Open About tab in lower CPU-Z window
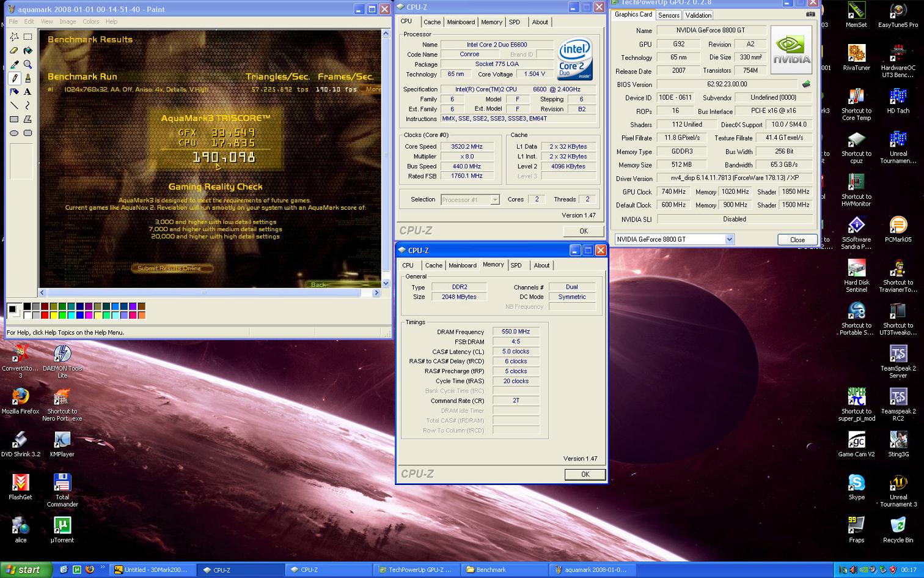The height and width of the screenshot is (578, 924). point(541,265)
